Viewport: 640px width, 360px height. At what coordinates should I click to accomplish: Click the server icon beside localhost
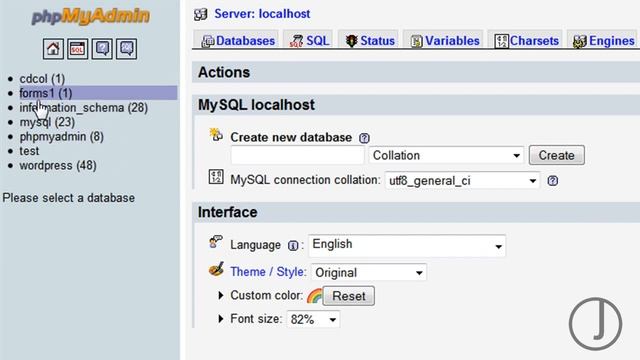click(x=200, y=14)
